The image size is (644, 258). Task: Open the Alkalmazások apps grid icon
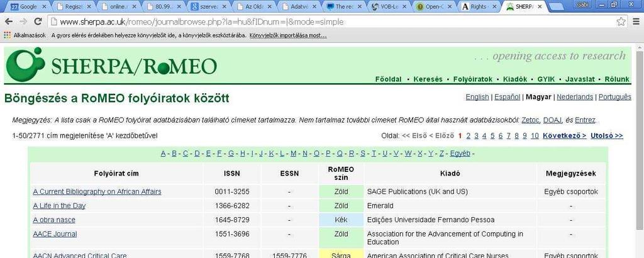7,35
